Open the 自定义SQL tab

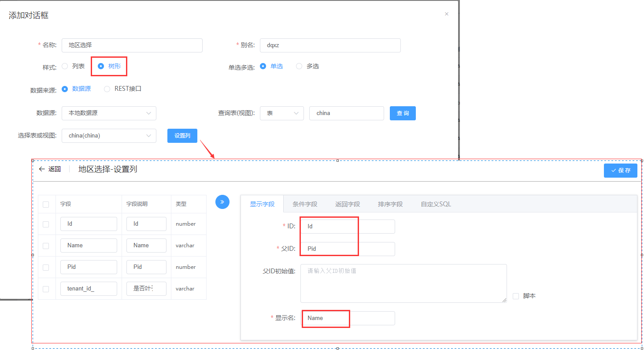[436, 204]
